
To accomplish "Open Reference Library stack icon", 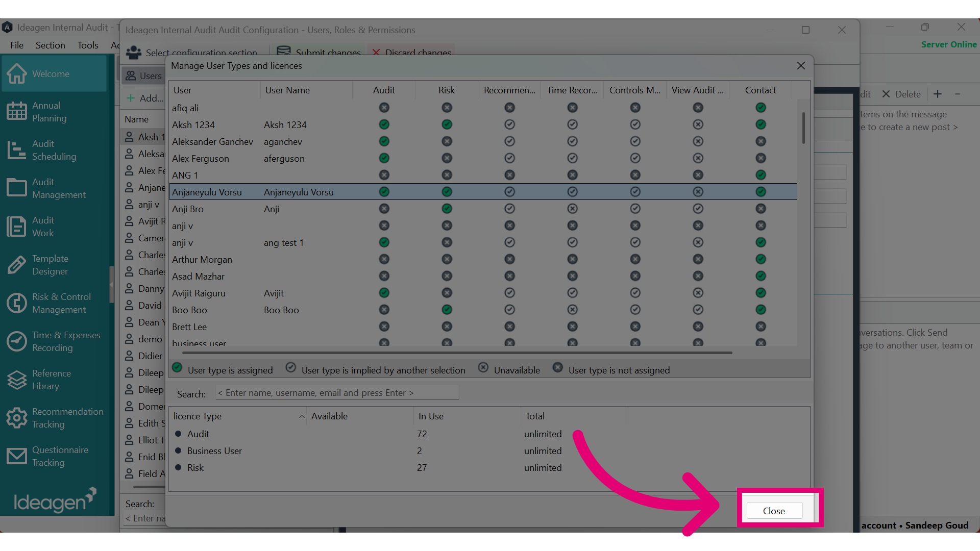I will click(x=16, y=380).
